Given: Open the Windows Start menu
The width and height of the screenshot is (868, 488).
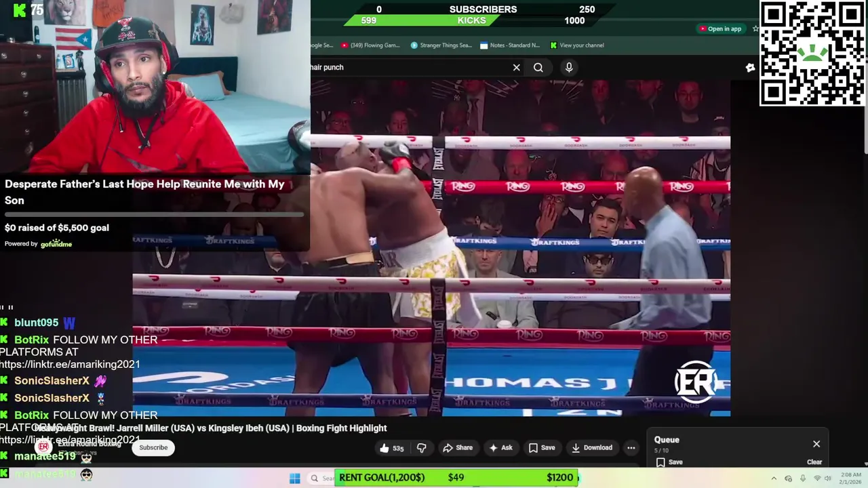Looking at the screenshot, I should pos(294,479).
